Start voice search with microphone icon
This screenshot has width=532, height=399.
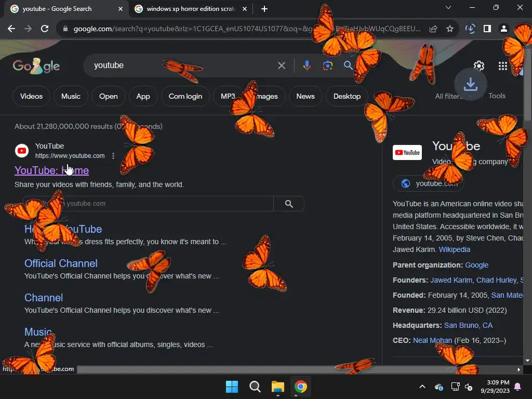pos(307,65)
